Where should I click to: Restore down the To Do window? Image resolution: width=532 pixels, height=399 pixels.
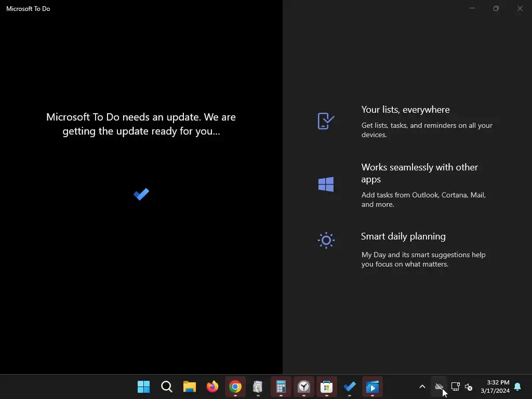[x=496, y=8]
